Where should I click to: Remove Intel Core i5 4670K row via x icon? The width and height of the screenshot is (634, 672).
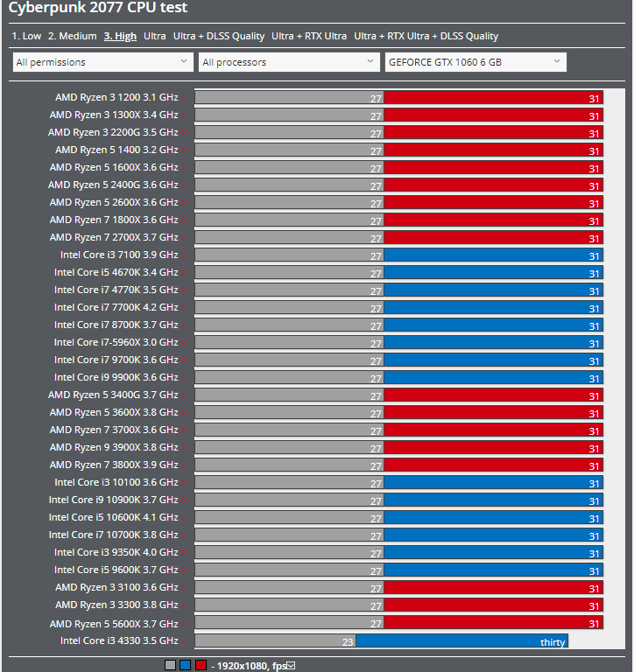(x=185, y=273)
